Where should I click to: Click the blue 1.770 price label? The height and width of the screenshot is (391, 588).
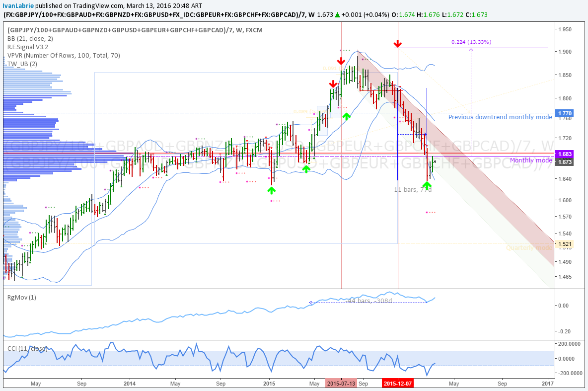click(564, 113)
